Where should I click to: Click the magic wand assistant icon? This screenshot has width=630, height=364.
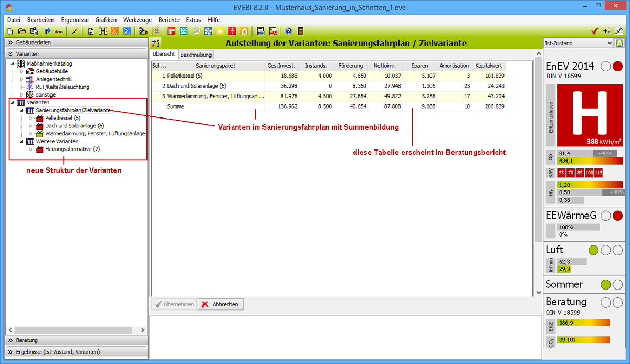point(75,31)
